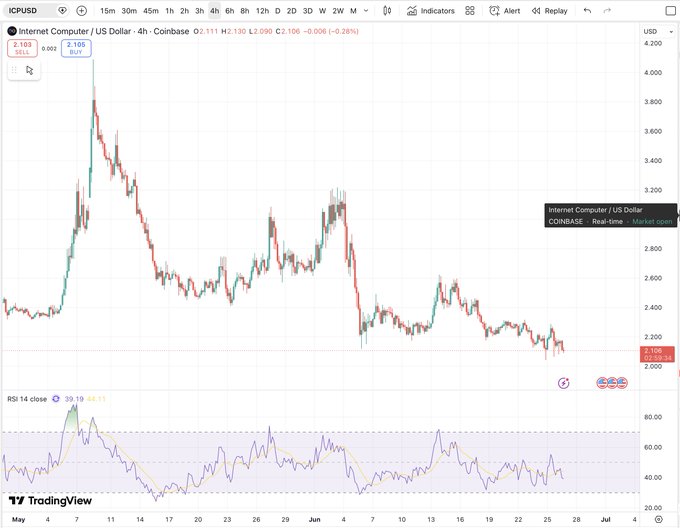Image resolution: width=680 pixels, height=528 pixels.
Task: Open the candlestick chart type menu
Action: (387, 11)
